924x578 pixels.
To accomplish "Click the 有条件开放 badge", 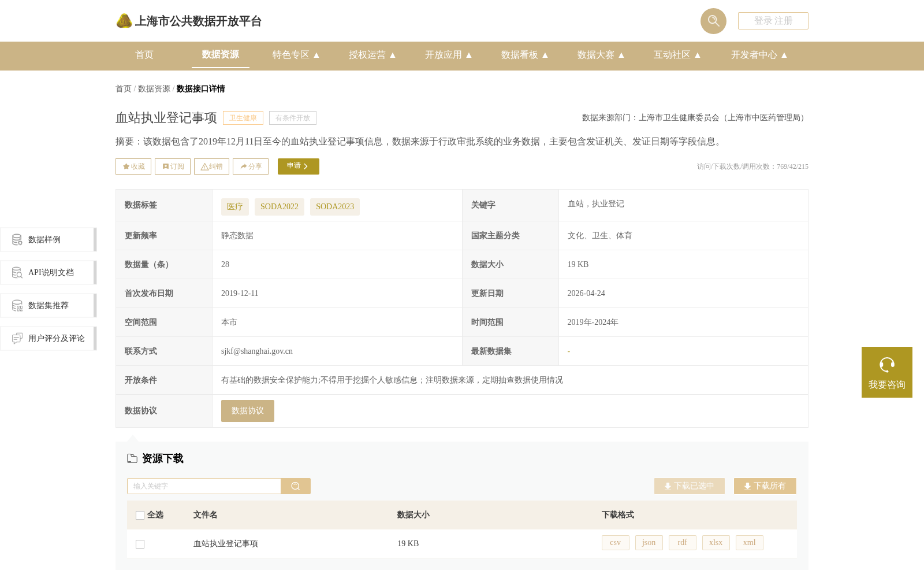I will point(293,118).
